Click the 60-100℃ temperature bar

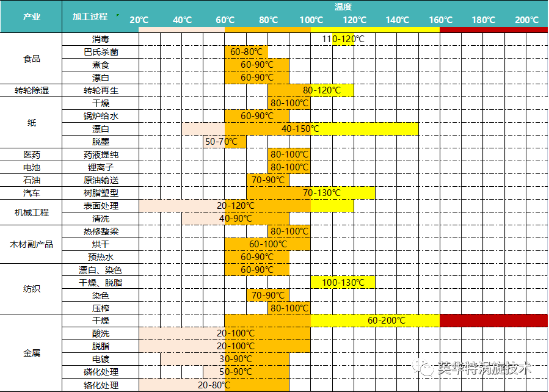click(x=268, y=244)
